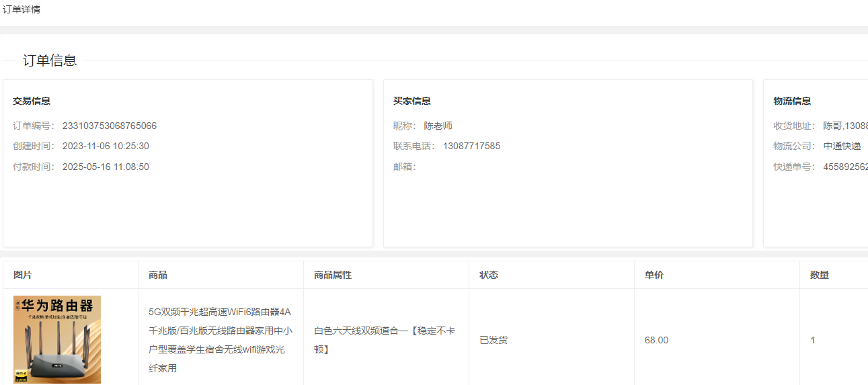The width and height of the screenshot is (868, 385).
Task: Click the 物流信息 card header
Action: (x=792, y=101)
